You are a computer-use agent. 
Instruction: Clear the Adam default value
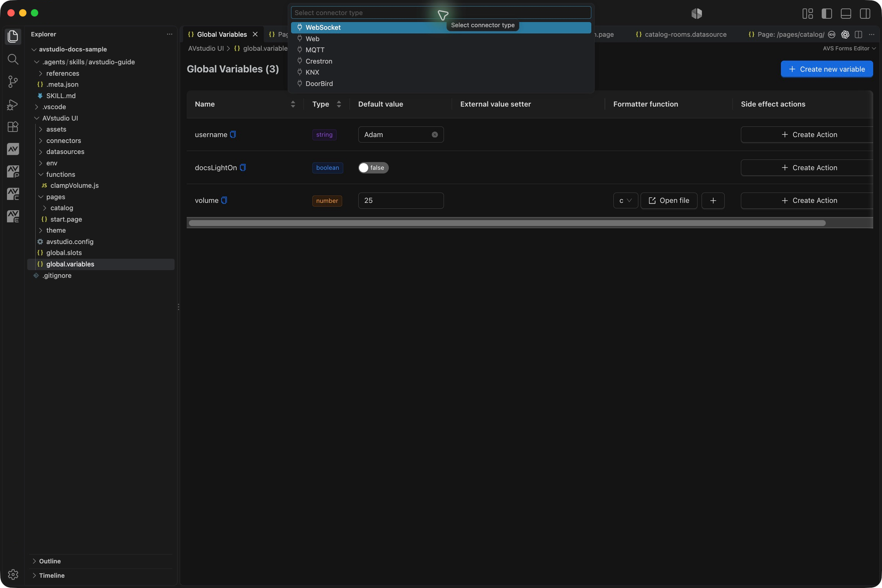coord(435,135)
